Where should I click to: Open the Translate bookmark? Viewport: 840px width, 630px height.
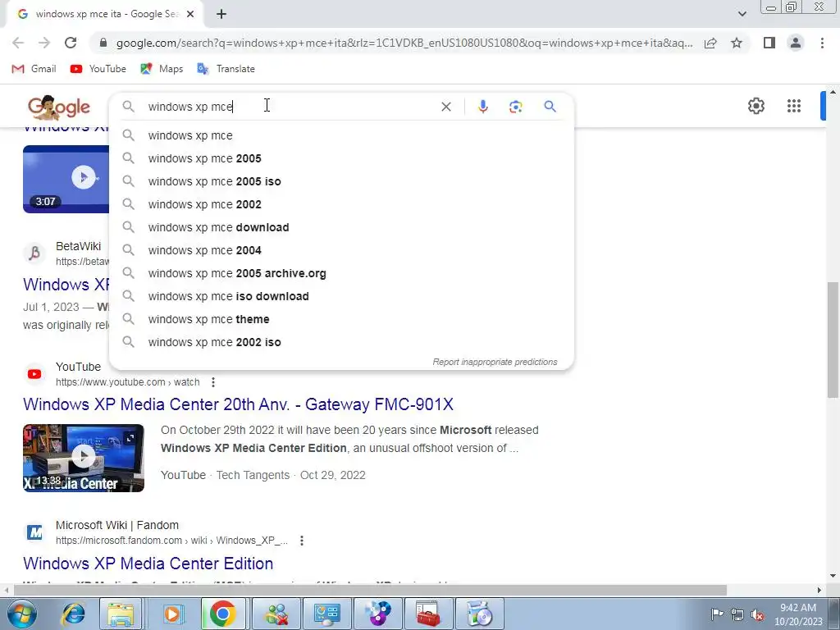click(226, 69)
